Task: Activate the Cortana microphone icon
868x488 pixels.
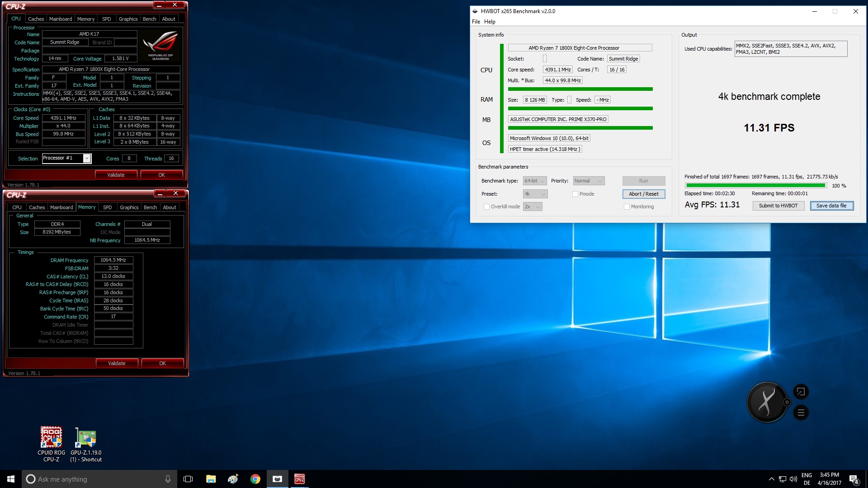Action: point(168,479)
